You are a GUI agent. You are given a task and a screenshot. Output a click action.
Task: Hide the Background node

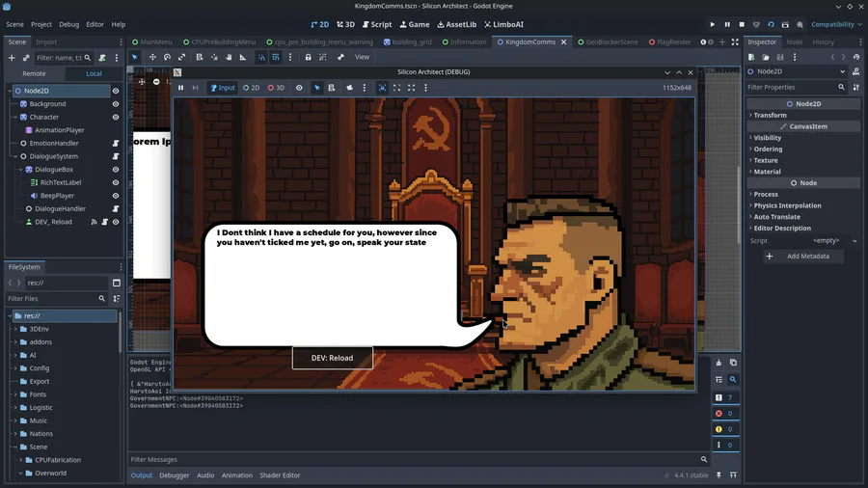coord(116,104)
